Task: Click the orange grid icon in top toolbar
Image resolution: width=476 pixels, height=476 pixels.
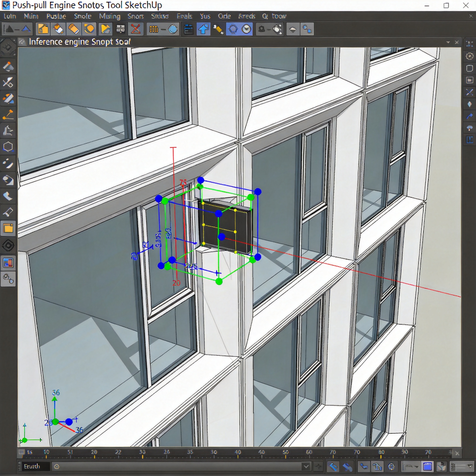Action: [x=154, y=29]
